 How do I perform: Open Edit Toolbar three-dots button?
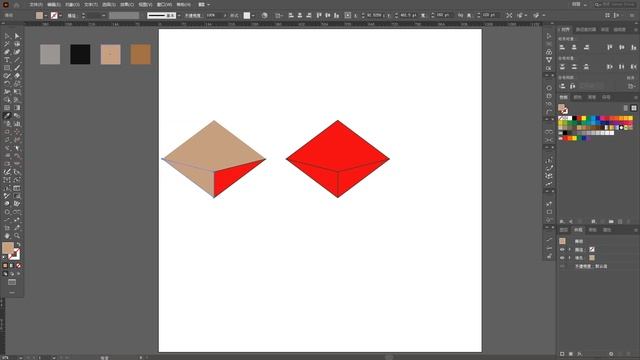point(12,292)
